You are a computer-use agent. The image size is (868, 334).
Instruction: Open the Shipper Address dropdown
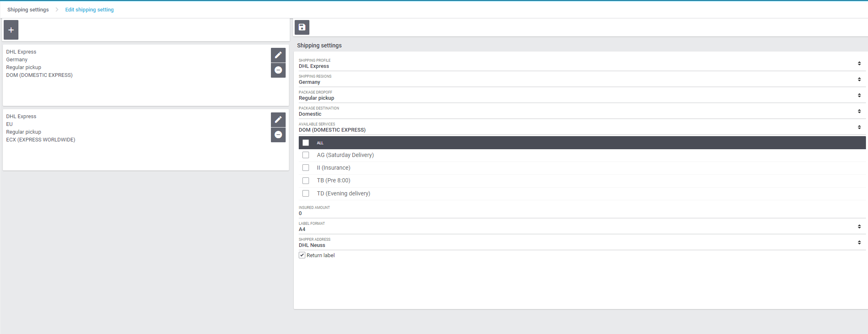(x=582, y=242)
